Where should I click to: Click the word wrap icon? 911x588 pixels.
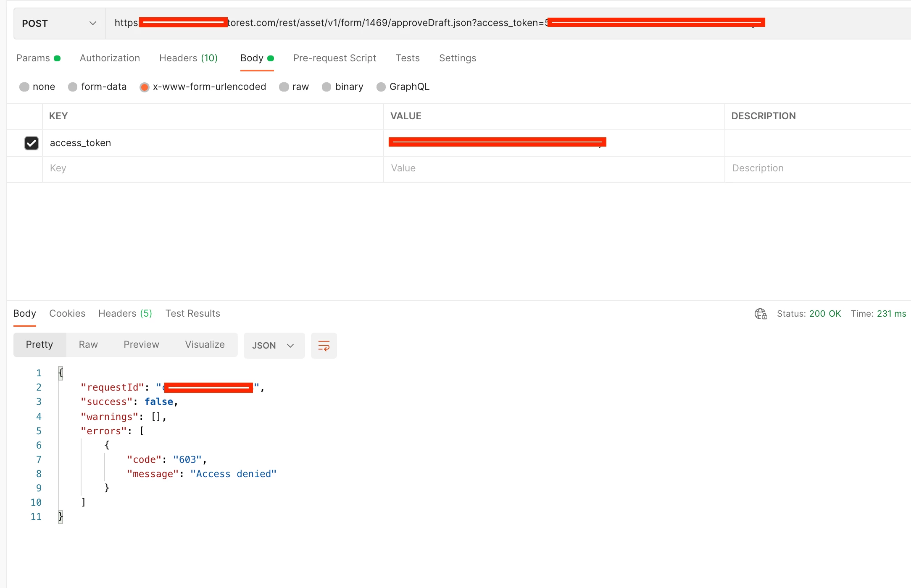click(x=324, y=346)
